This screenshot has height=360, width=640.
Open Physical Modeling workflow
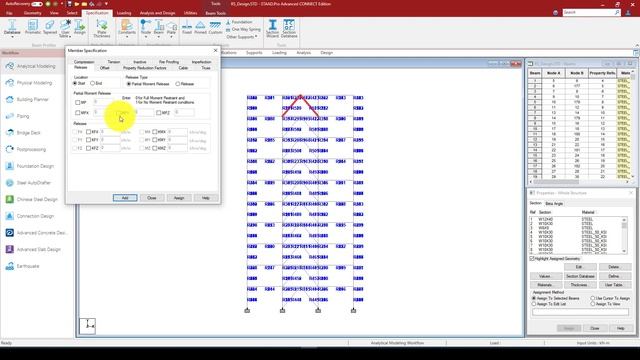34,83
